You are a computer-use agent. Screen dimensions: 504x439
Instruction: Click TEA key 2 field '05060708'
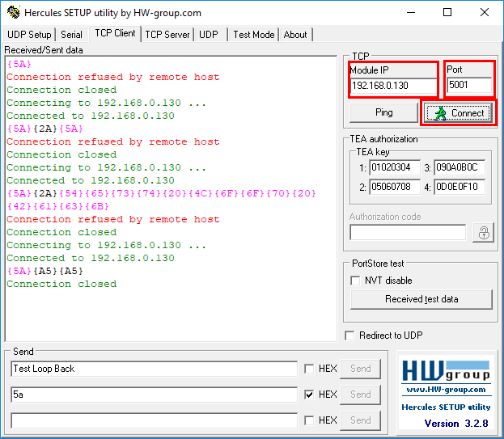(x=395, y=187)
